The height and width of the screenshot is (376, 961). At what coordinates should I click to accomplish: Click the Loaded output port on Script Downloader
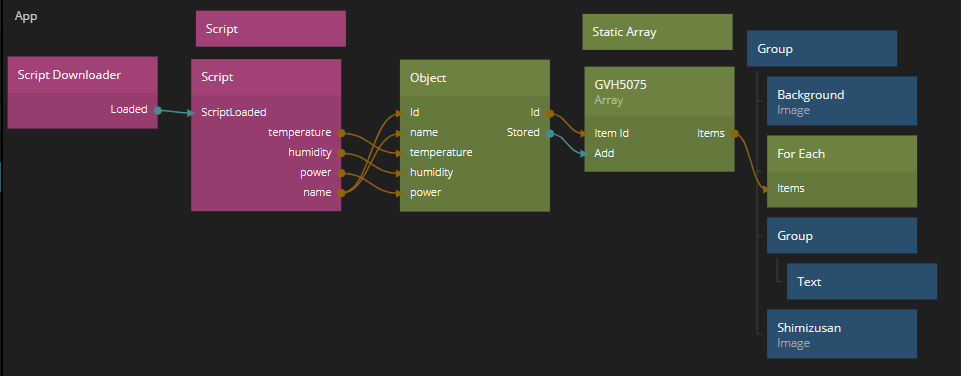[x=158, y=110]
